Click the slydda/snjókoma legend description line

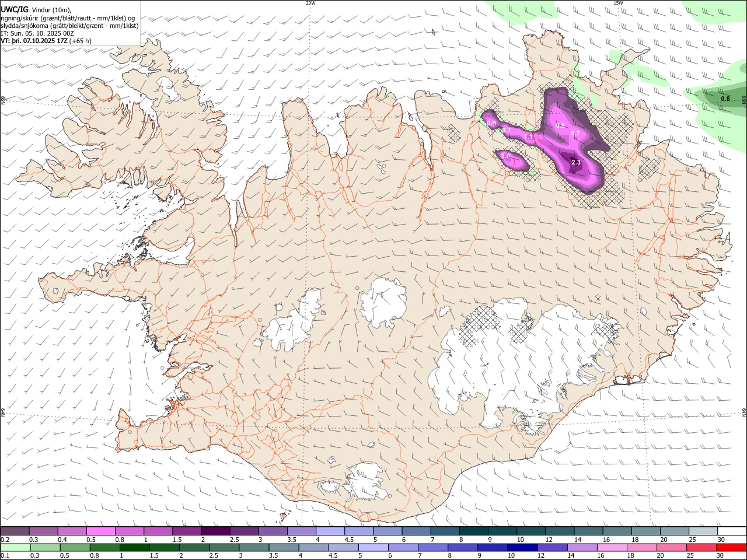(70, 26)
